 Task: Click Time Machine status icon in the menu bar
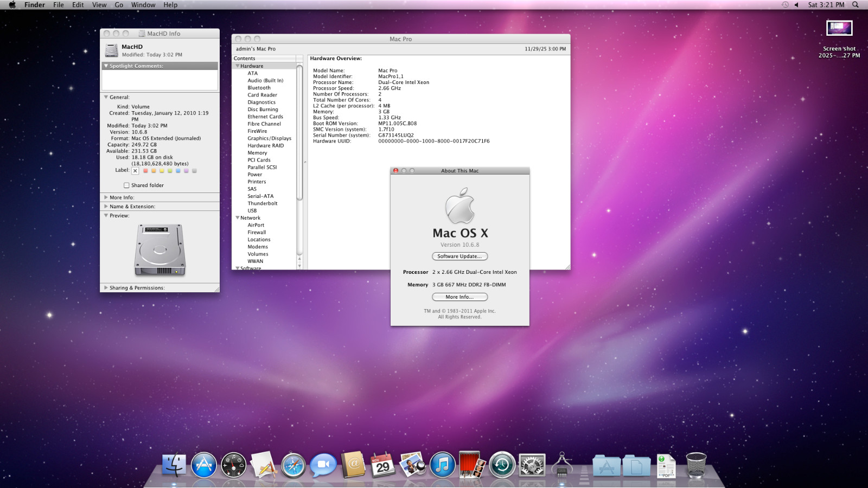click(785, 5)
